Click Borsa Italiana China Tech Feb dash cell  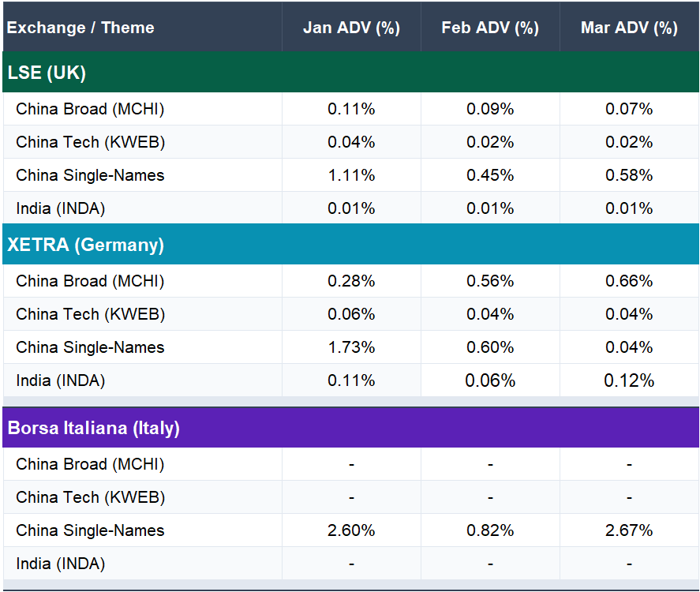[490, 497]
